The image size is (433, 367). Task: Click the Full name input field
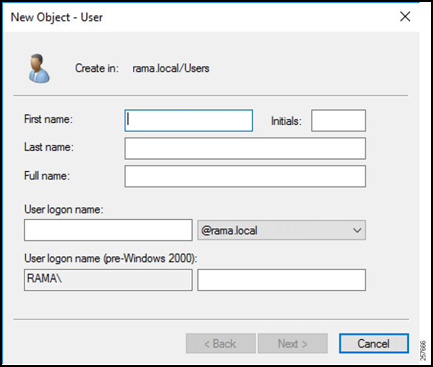pos(245,176)
